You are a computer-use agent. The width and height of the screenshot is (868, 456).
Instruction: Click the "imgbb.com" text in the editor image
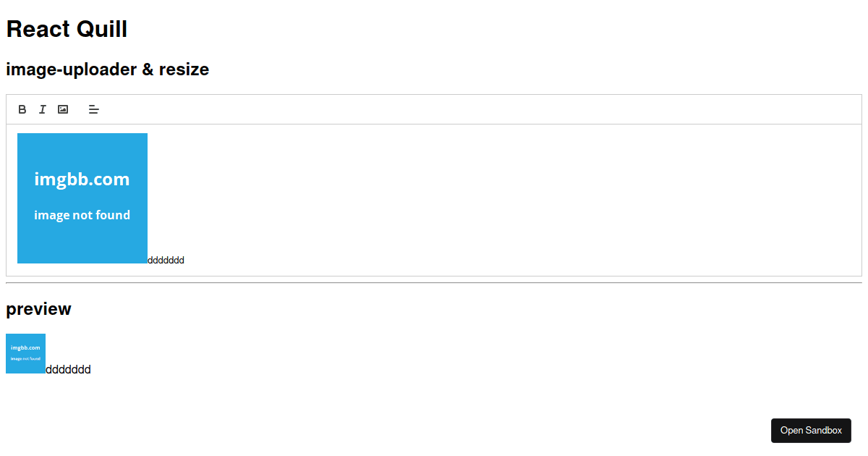coord(82,179)
